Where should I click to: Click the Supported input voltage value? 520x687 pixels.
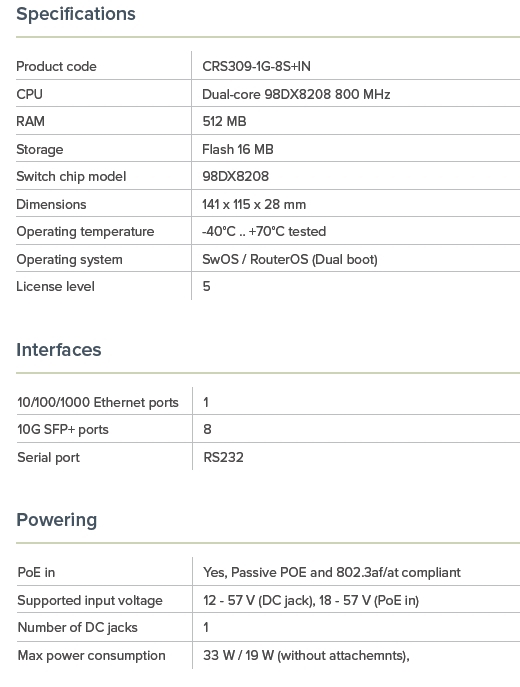coord(311,600)
